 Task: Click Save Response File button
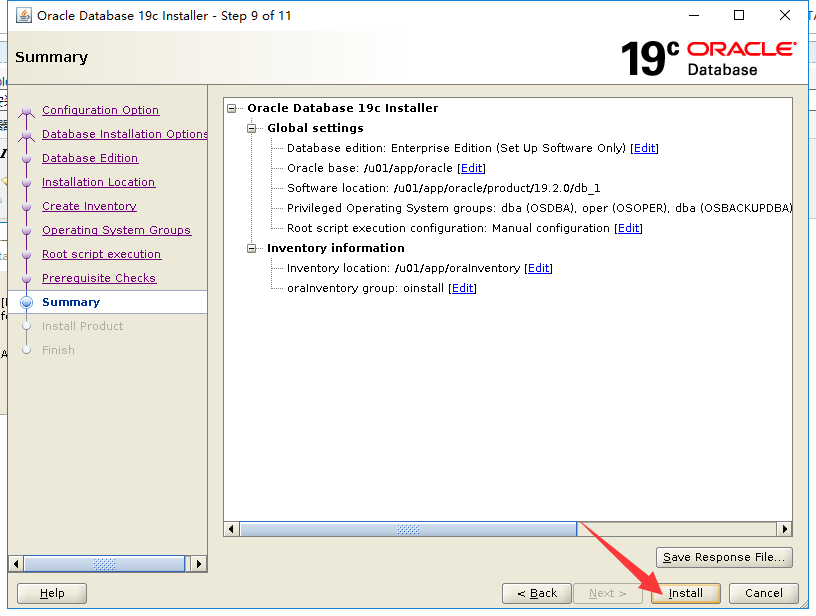pos(724,557)
